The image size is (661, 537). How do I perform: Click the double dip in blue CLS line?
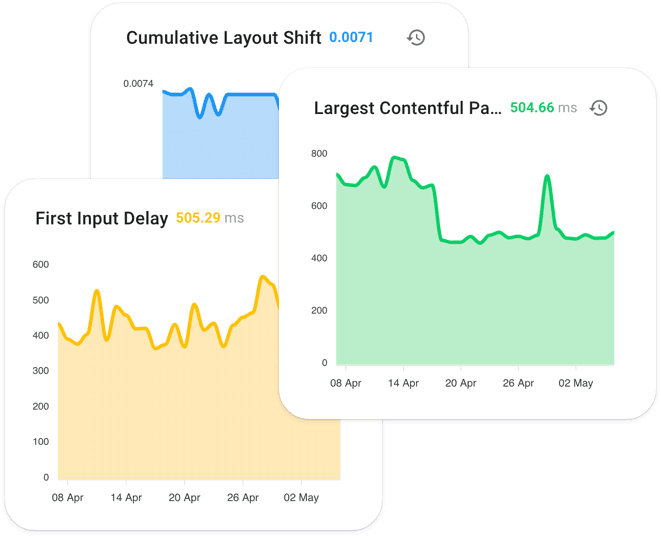point(209,105)
